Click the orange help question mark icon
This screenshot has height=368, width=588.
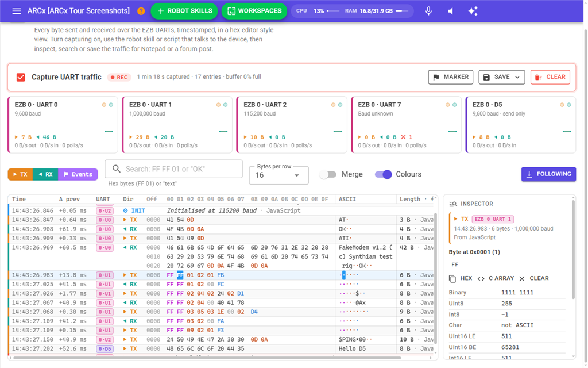[x=141, y=11]
